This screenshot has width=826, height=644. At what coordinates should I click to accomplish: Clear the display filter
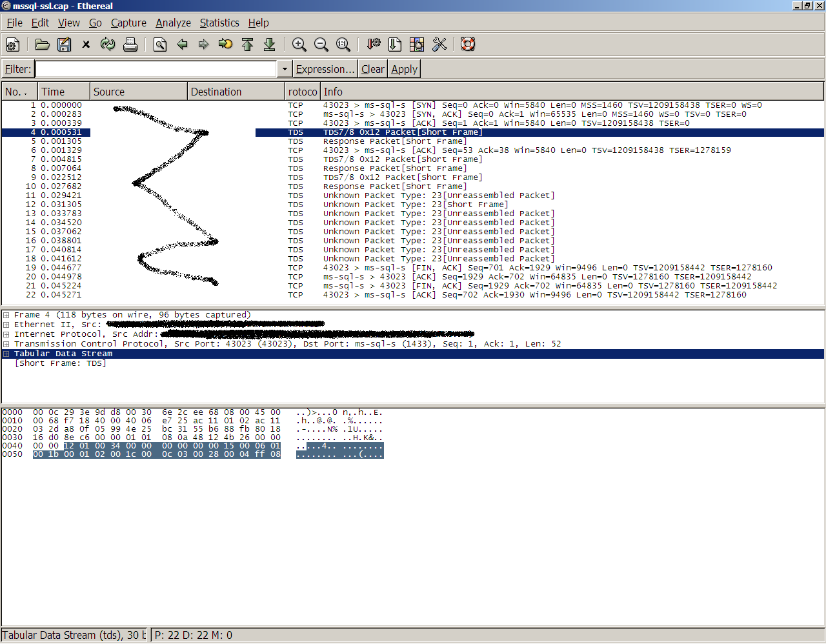click(372, 69)
